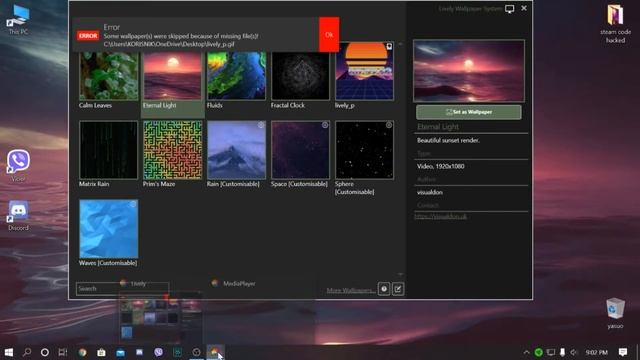This screenshot has width=640, height=360.
Task: Focus the Search wallpapers field
Action: tap(122, 289)
